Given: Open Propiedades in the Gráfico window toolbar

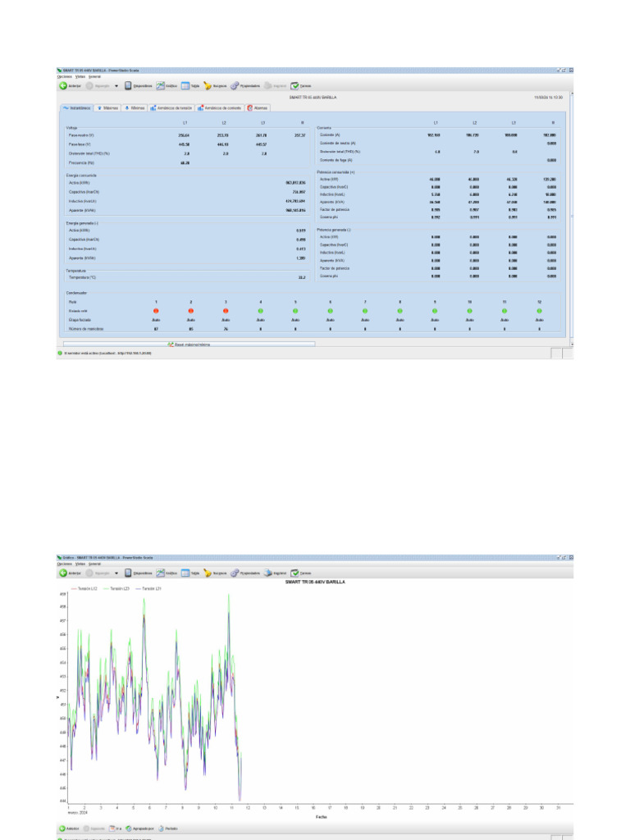Looking at the screenshot, I should (235, 573).
